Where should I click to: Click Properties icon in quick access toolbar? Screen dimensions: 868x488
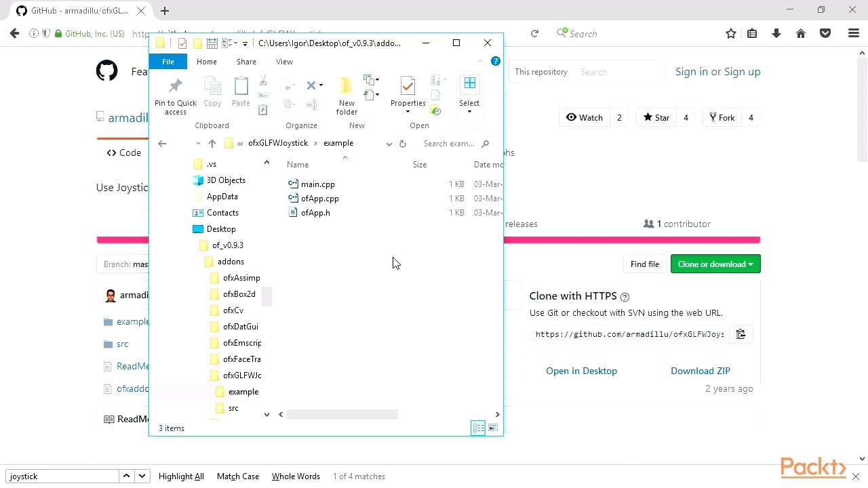[x=182, y=43]
